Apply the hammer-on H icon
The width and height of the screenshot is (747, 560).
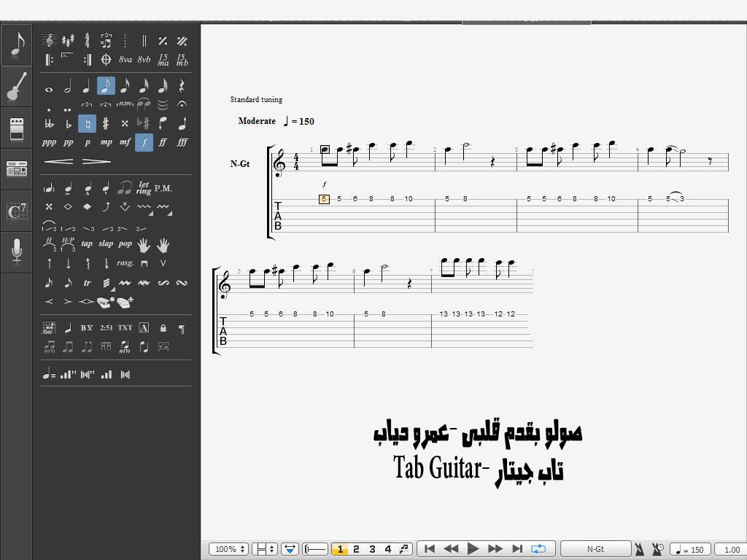(x=49, y=245)
